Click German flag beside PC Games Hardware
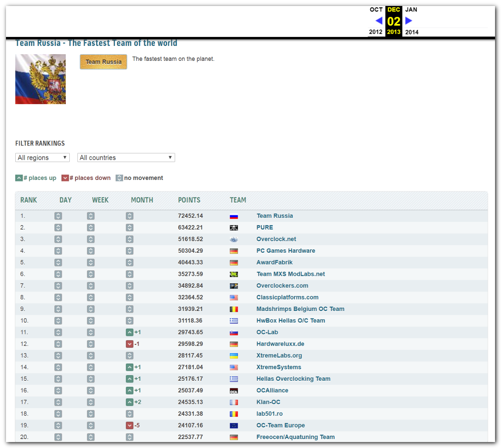 pos(234,251)
